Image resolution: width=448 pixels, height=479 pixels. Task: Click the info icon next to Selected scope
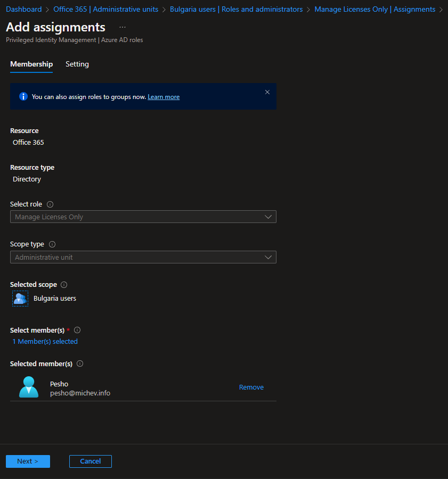(x=64, y=285)
